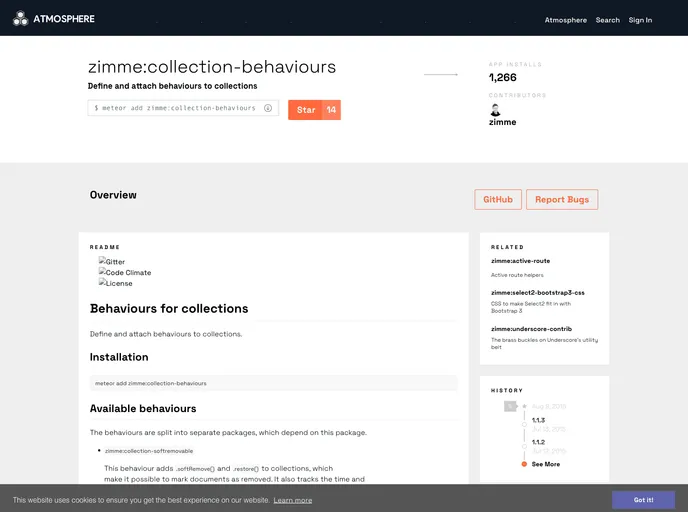
Task: Open related package zimme:select2-bootstrap3-css
Action: click(x=538, y=293)
